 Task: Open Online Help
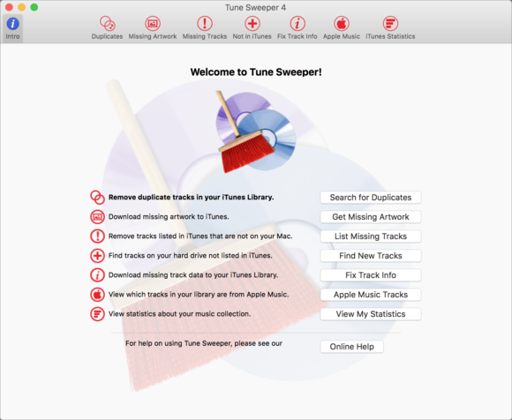pyautogui.click(x=351, y=347)
